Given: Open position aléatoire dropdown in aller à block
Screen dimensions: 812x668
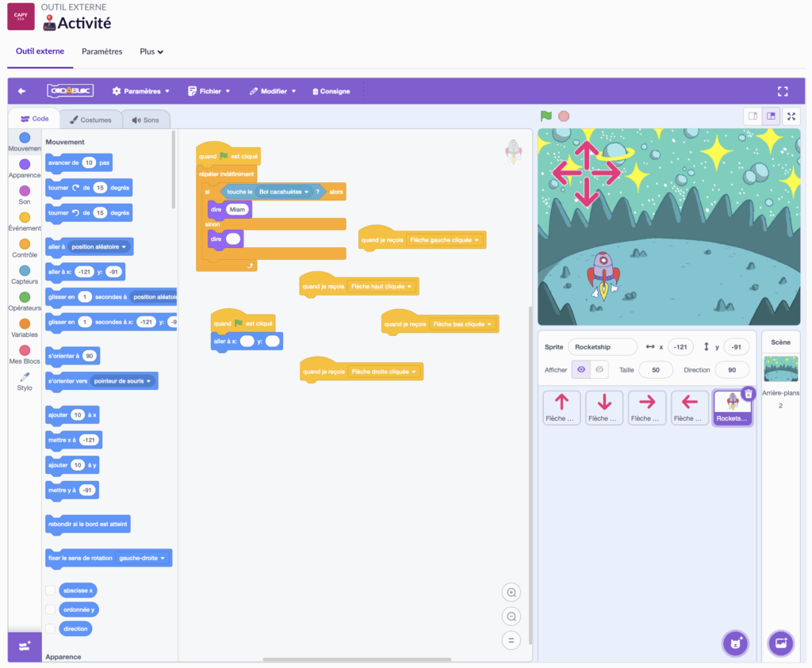Looking at the screenshot, I should coord(98,246).
